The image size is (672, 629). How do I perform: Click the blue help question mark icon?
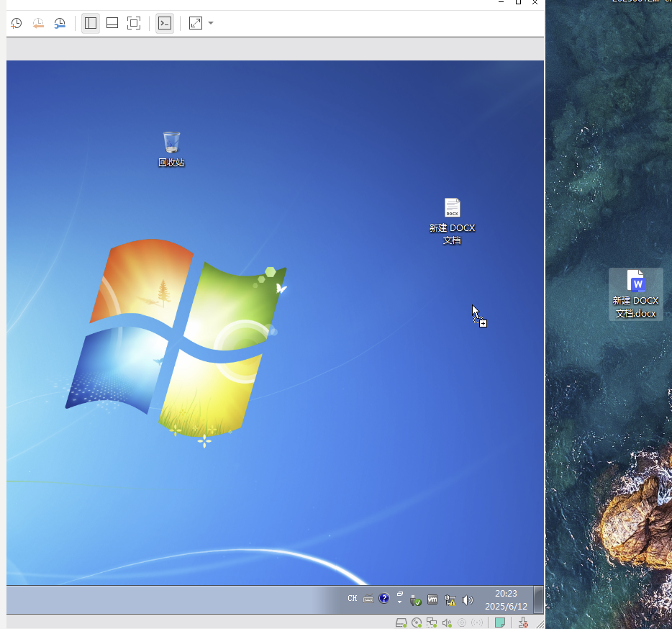point(384,599)
